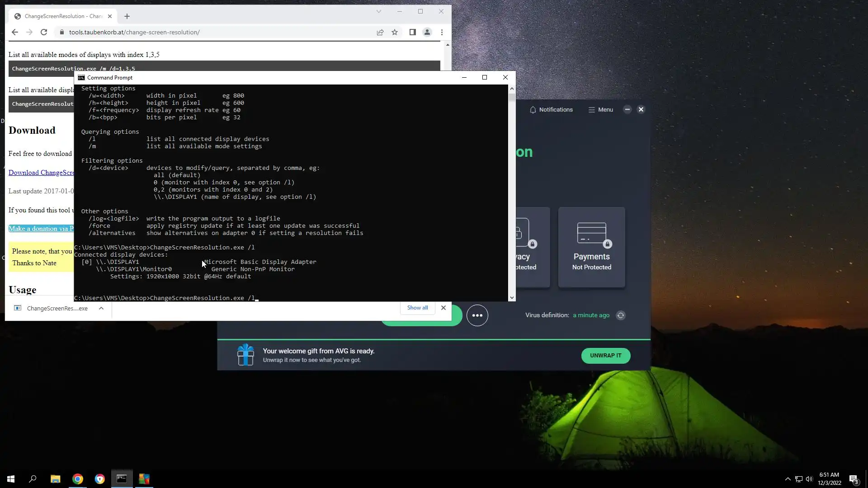Open Chrome three-dot menu
Viewport: 868px width, 488px height.
442,32
